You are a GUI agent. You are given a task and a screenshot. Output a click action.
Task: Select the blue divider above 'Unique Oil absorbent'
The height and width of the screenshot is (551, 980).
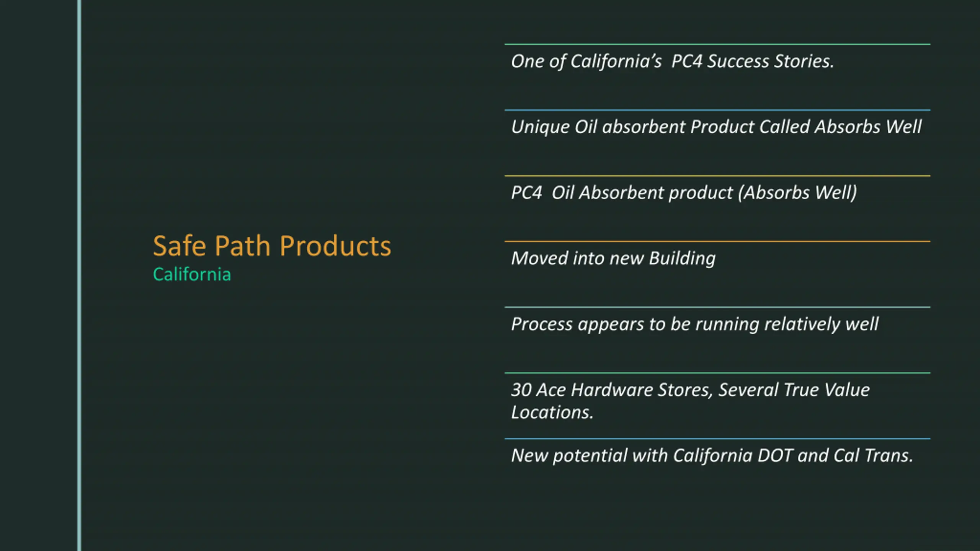tap(717, 110)
